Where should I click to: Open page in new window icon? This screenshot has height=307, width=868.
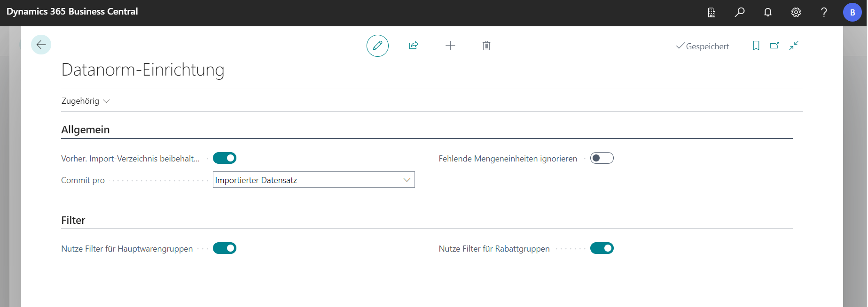coord(774,46)
